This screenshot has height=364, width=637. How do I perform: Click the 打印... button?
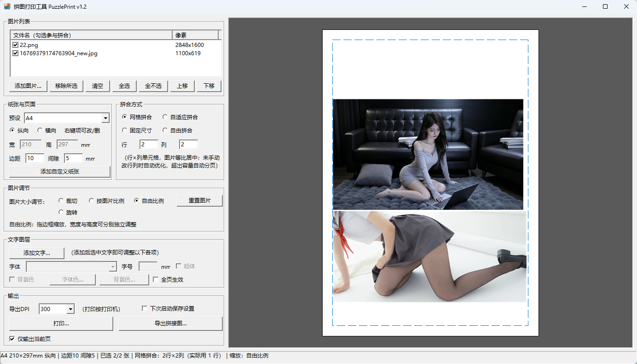61,324
